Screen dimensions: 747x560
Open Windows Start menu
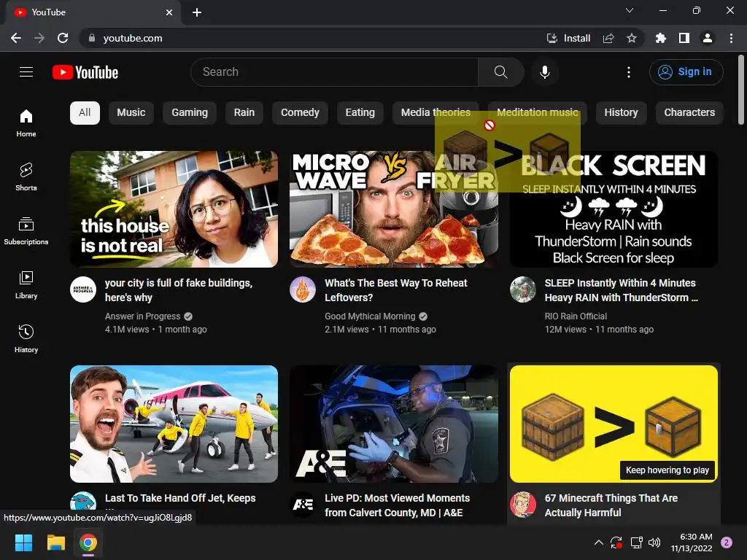point(23,542)
